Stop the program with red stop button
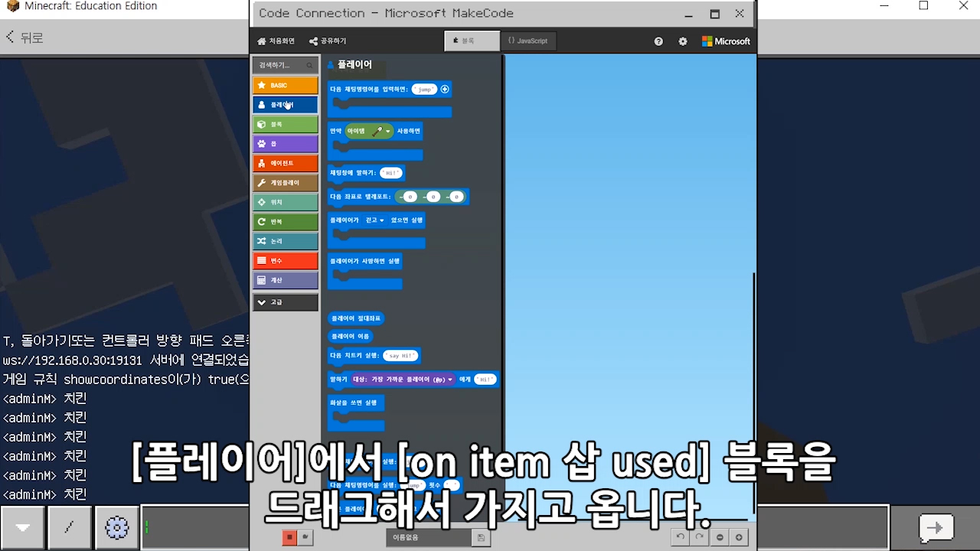This screenshot has width=980, height=551. [x=289, y=537]
